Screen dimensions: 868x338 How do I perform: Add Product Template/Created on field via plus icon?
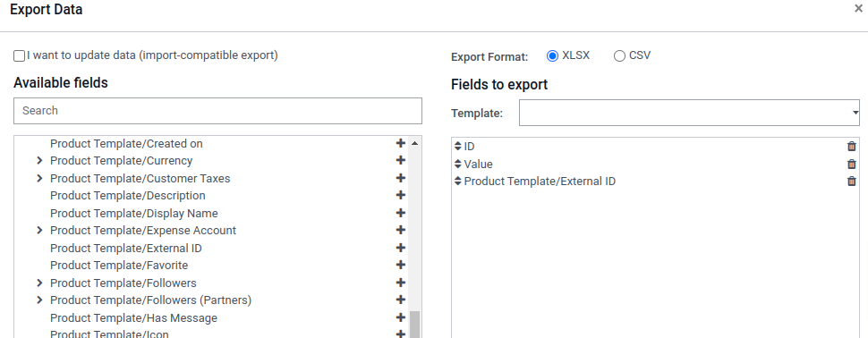tap(401, 143)
